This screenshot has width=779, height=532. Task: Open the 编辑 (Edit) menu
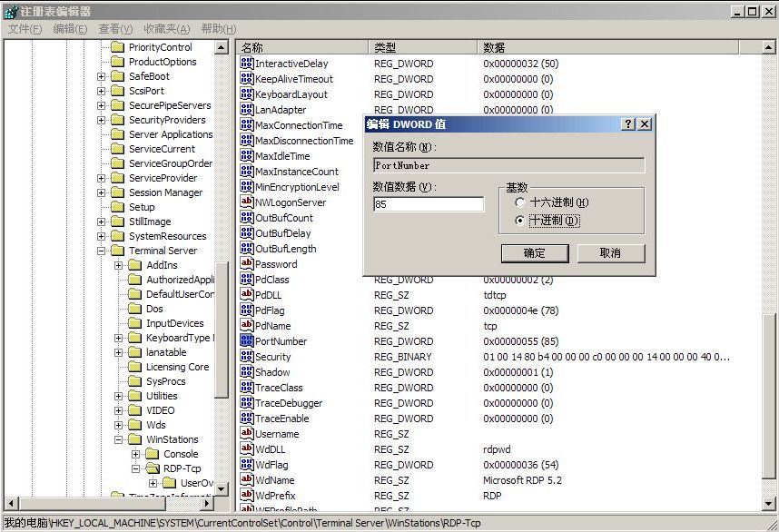point(70,29)
